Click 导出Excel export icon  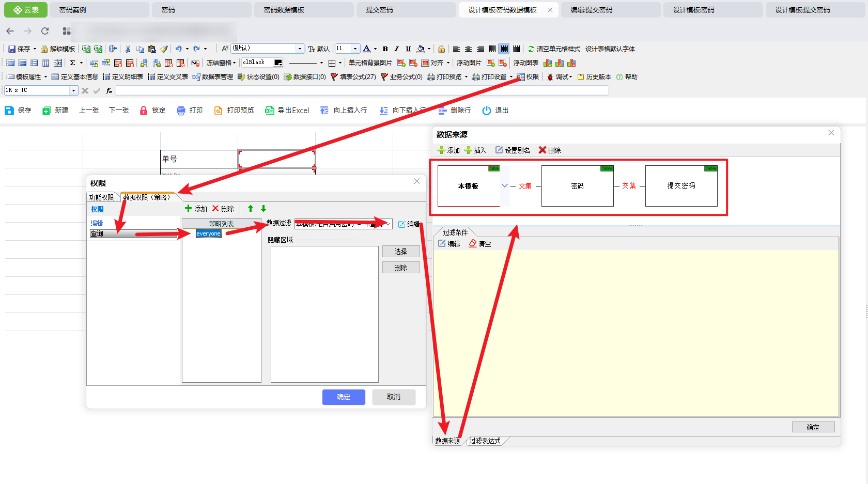(x=287, y=111)
